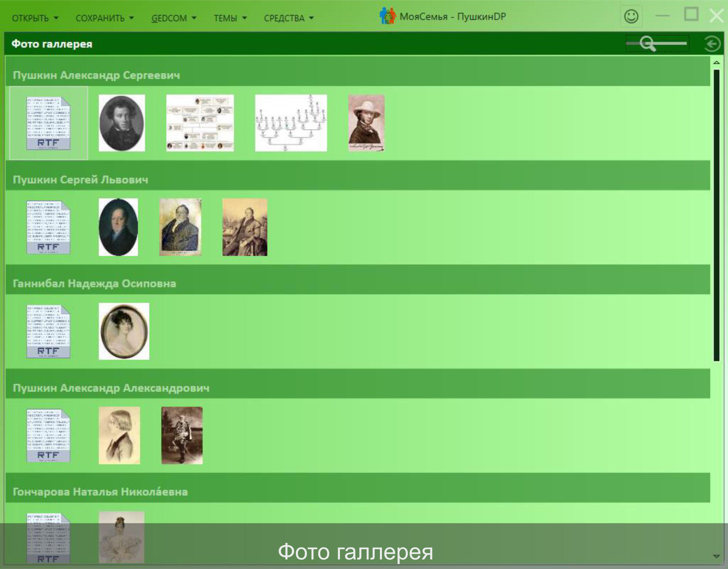Open the smiley face feedback icon
728x569 pixels.
pos(631,16)
